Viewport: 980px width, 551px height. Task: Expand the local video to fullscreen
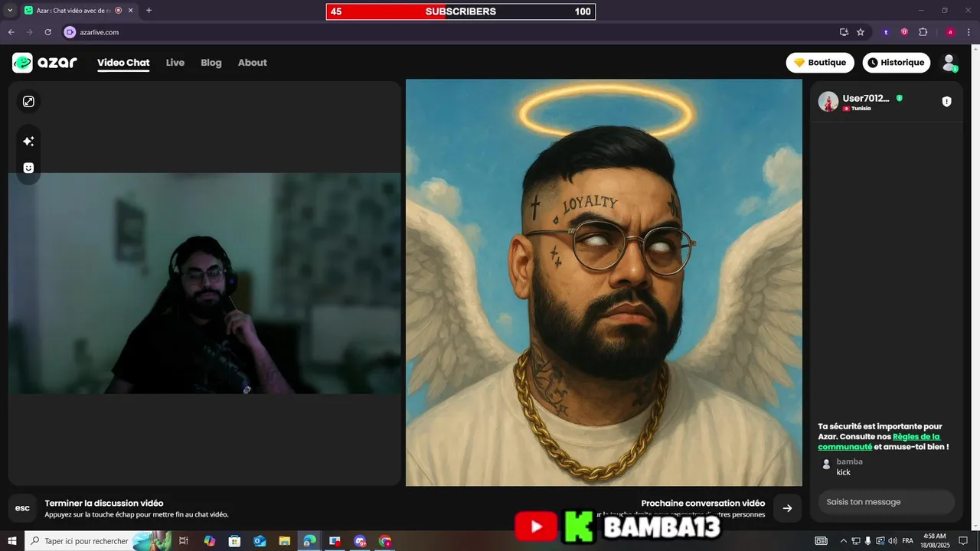pos(28,102)
